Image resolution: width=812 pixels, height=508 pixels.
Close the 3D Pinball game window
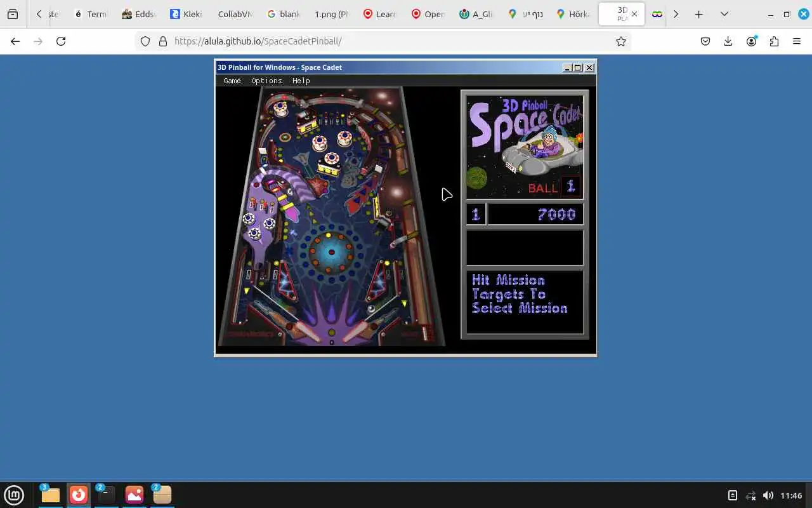[589, 67]
